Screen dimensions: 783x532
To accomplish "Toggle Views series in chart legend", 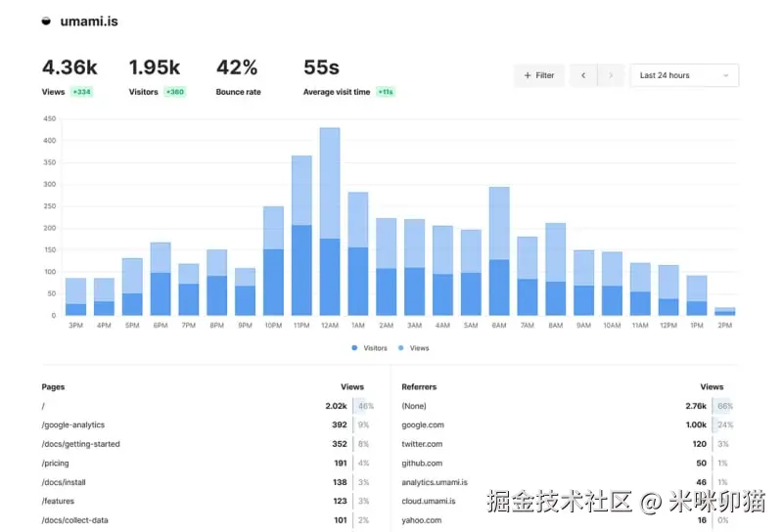I will coord(413,348).
